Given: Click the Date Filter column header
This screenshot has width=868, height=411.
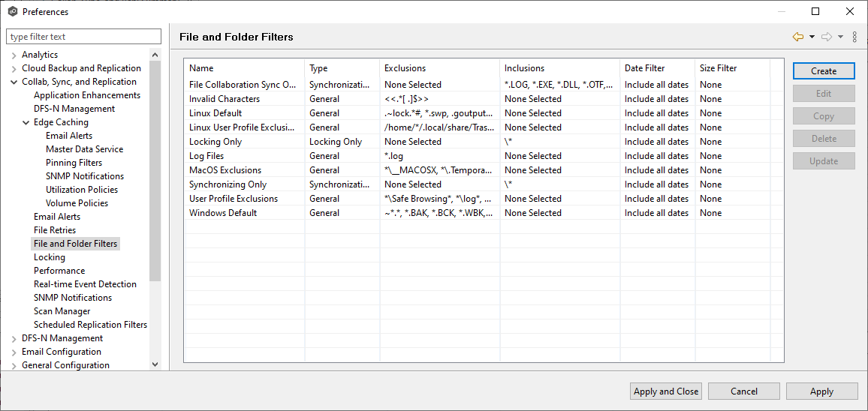Looking at the screenshot, I should [x=657, y=68].
